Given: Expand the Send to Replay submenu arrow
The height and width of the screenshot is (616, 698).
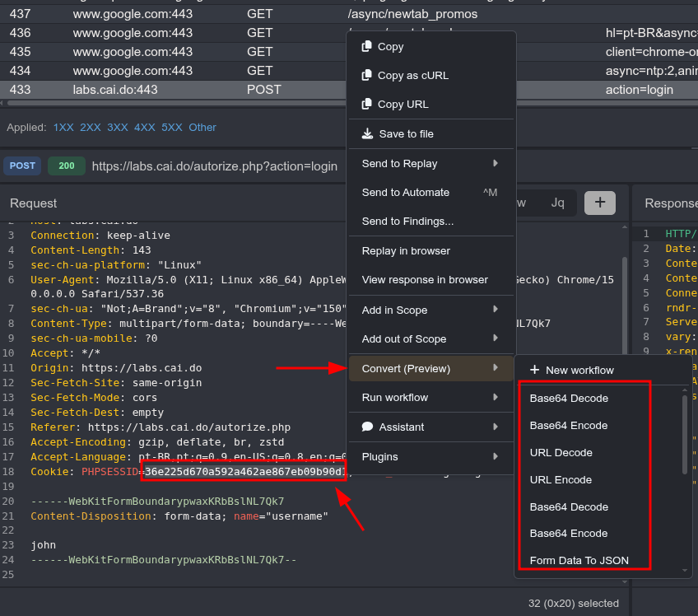Looking at the screenshot, I should pyautogui.click(x=496, y=163).
